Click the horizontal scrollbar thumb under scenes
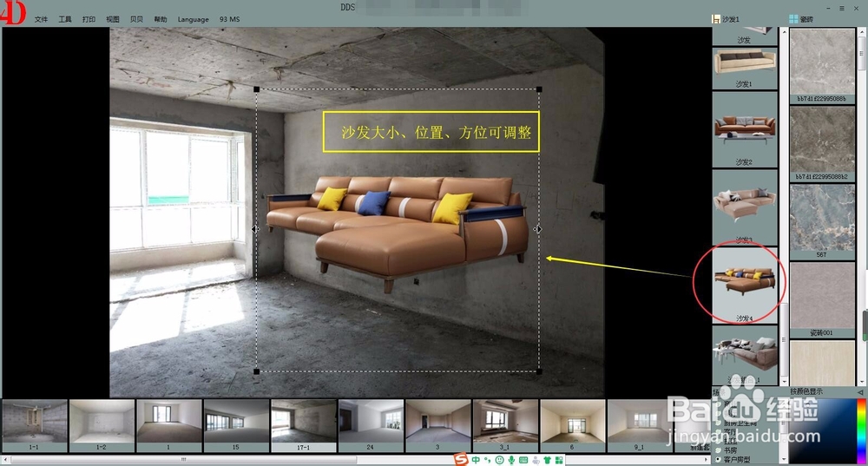Screen dimensions: 868x466 184,459
